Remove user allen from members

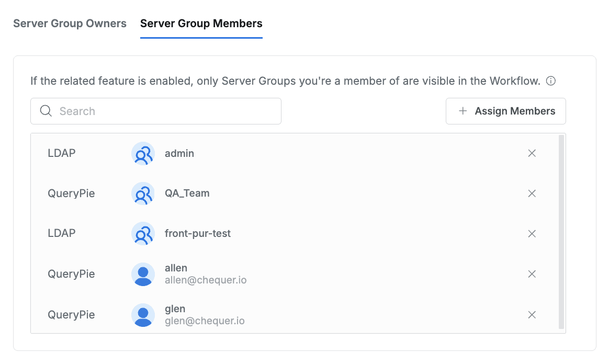pyautogui.click(x=532, y=274)
